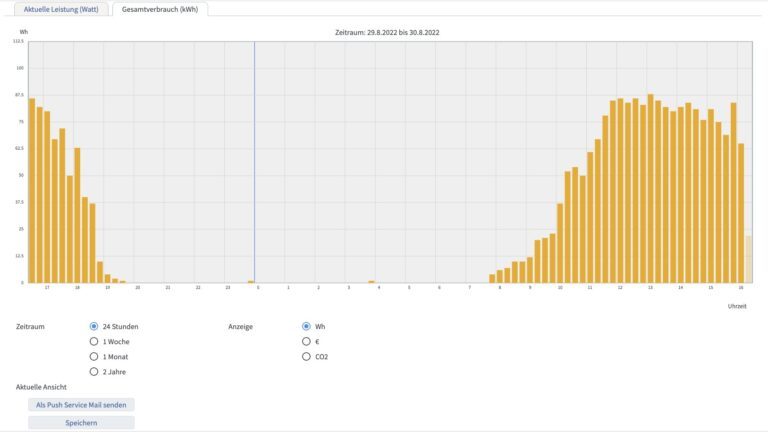Click the Anzeige label
The height and width of the screenshot is (432, 768).
pyautogui.click(x=240, y=327)
